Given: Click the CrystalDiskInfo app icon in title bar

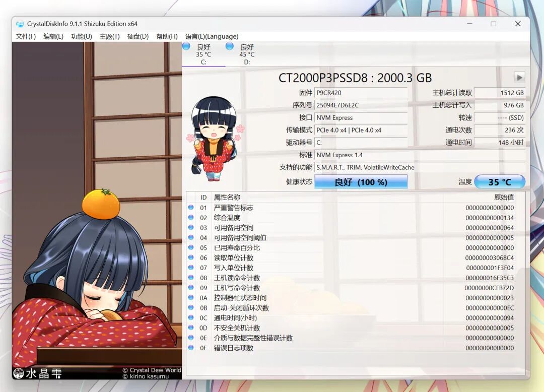Looking at the screenshot, I should click(x=20, y=24).
